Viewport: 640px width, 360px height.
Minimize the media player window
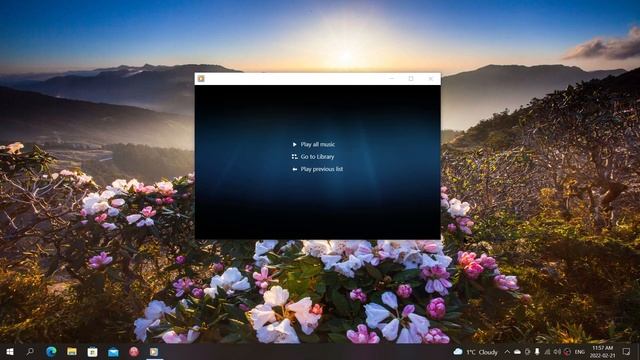click(x=391, y=78)
